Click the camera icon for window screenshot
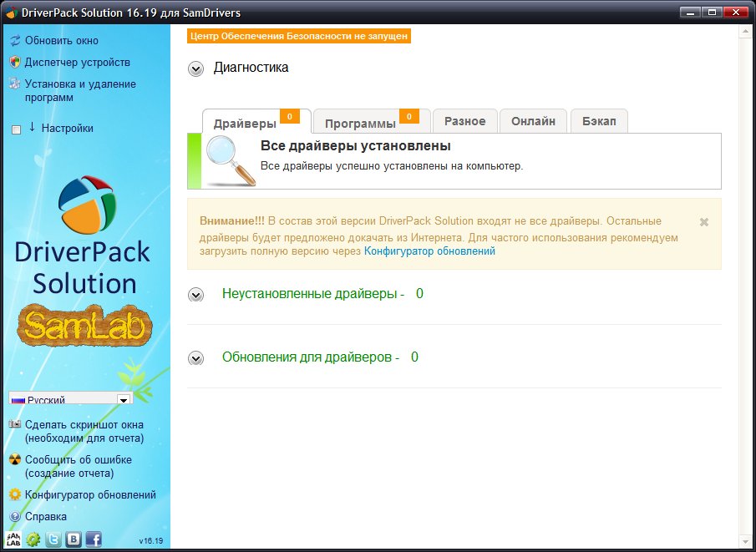756x552 pixels. 15,425
